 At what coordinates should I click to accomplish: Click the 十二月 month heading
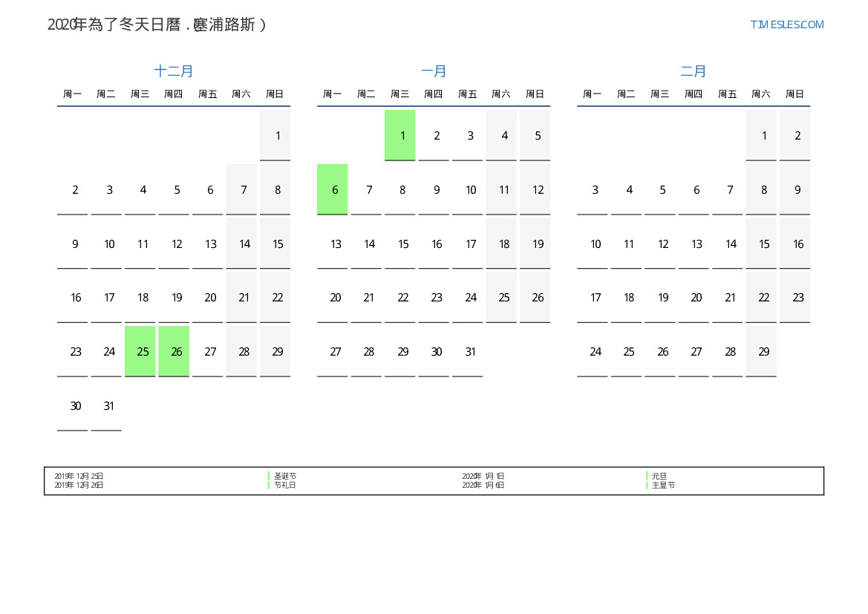click(174, 71)
